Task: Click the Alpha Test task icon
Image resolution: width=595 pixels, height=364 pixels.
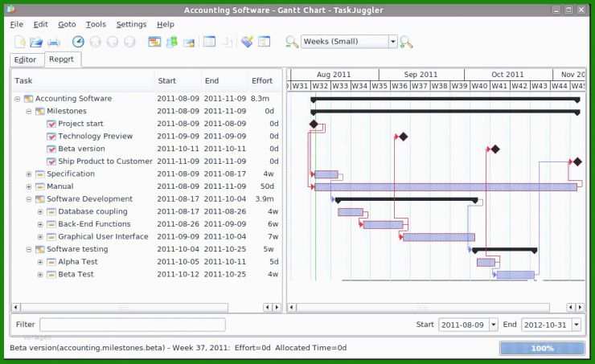Action: coord(51,262)
